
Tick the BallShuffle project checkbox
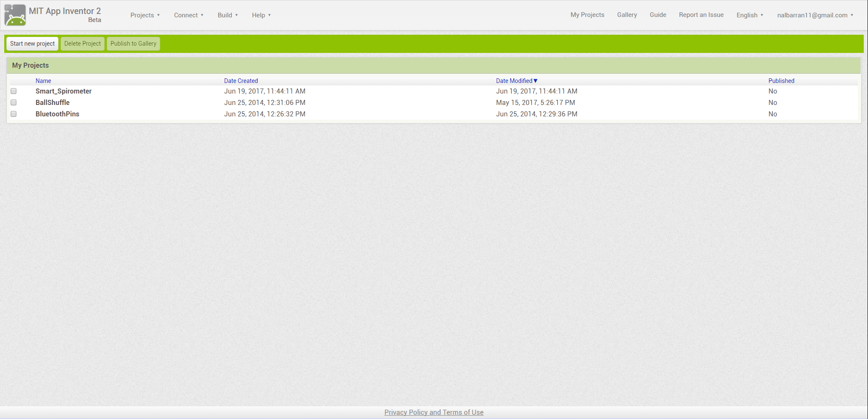point(14,102)
